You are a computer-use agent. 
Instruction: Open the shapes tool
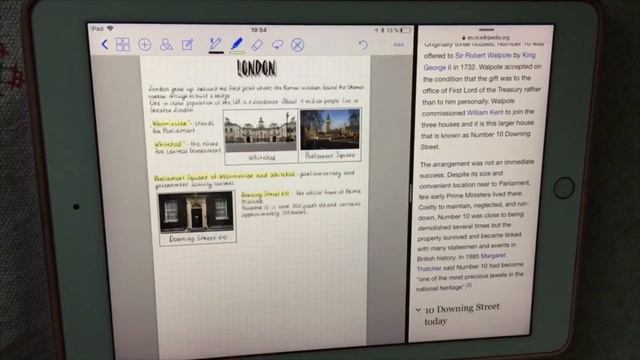tap(166, 44)
